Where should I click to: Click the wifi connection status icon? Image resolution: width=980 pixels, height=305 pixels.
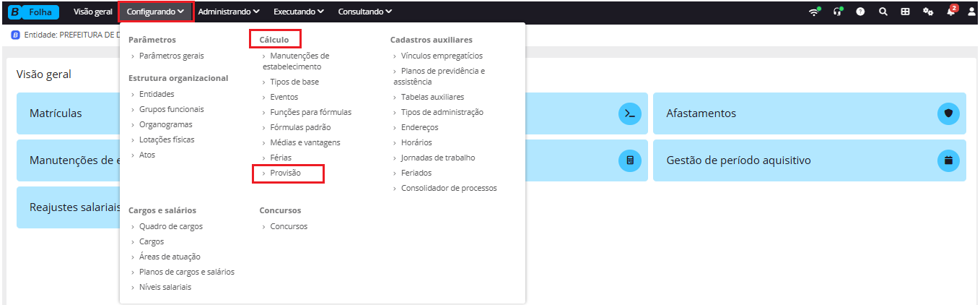click(815, 12)
